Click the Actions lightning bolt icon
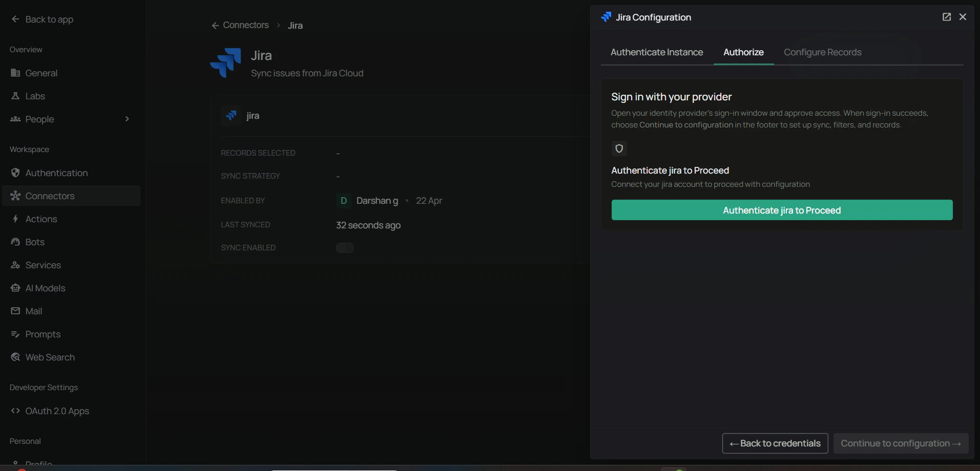980x471 pixels. 15,219
